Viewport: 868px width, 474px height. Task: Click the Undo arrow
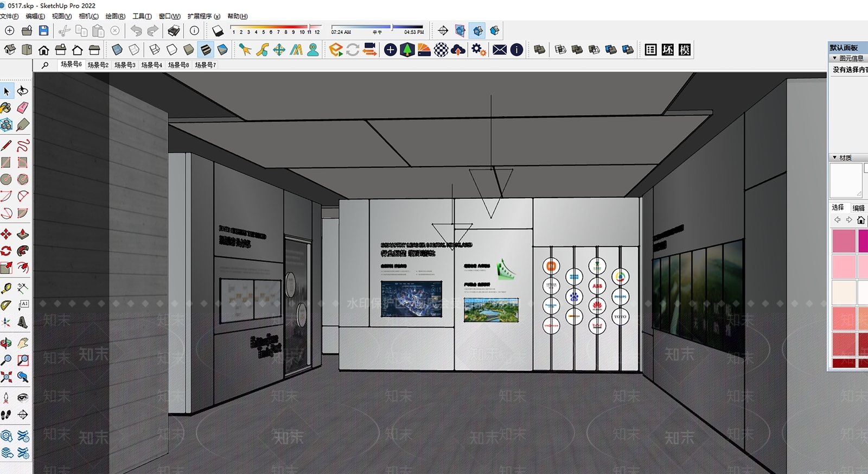[x=136, y=30]
